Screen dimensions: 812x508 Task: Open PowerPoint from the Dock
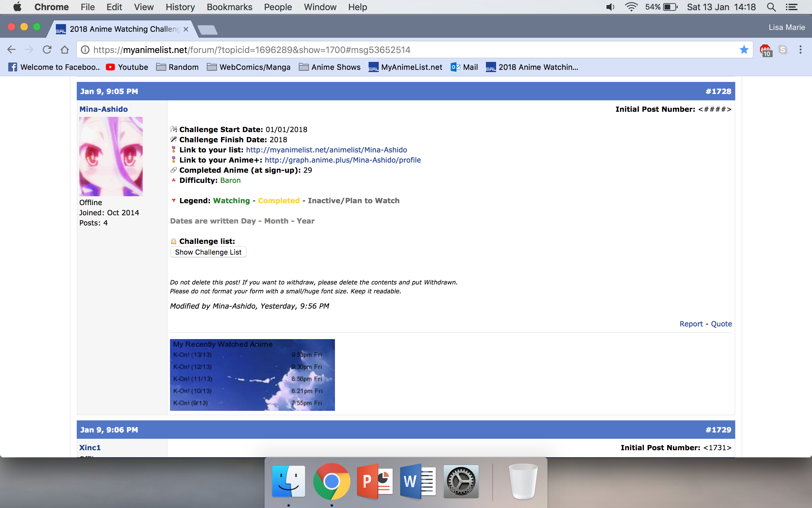point(375,481)
